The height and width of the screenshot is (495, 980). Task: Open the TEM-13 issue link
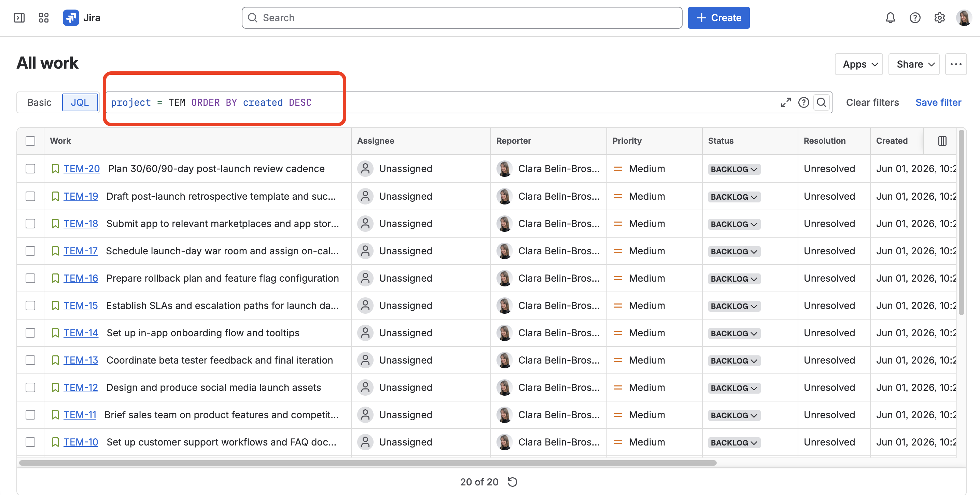click(81, 360)
